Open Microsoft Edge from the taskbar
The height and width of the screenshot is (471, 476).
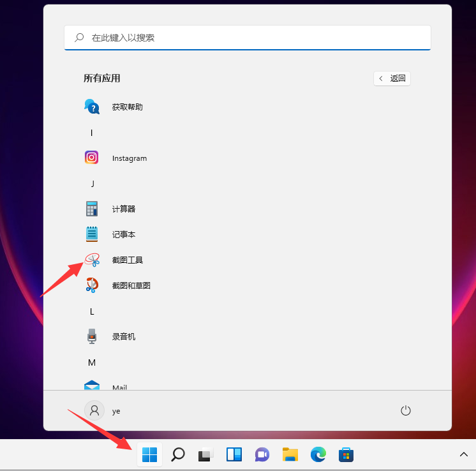(318, 454)
